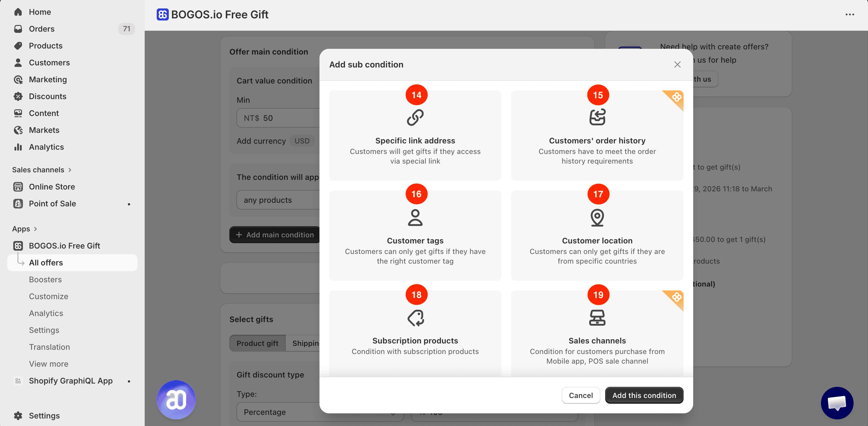The image size is (868, 426).
Task: Open the Orders inbox icon
Action: pyautogui.click(x=18, y=29)
